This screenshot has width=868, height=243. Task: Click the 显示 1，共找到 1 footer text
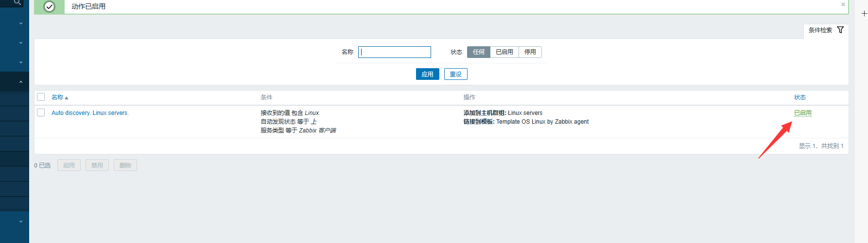pos(821,146)
